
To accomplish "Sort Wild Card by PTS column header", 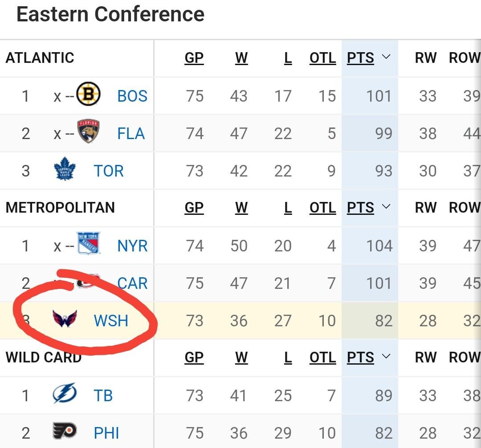I will pyautogui.click(x=360, y=358).
